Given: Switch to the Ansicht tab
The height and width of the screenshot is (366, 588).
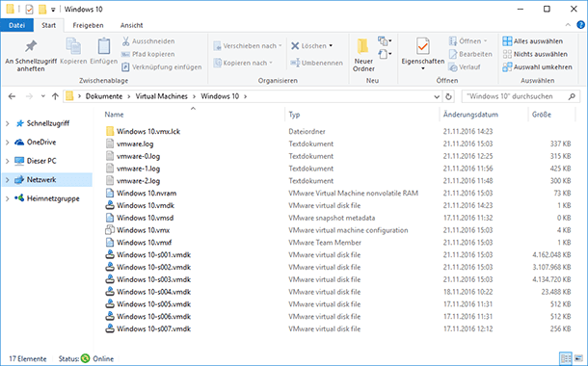Looking at the screenshot, I should click(132, 25).
